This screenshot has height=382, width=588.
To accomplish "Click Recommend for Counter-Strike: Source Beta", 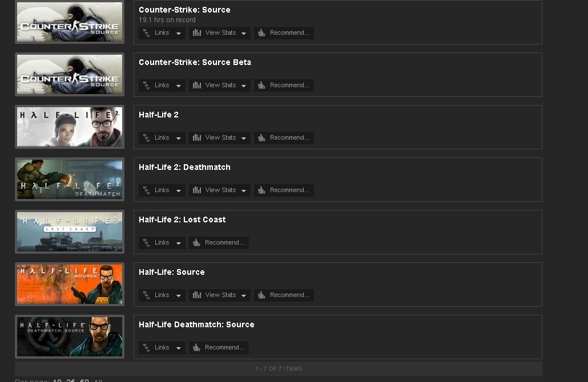I will [284, 86].
